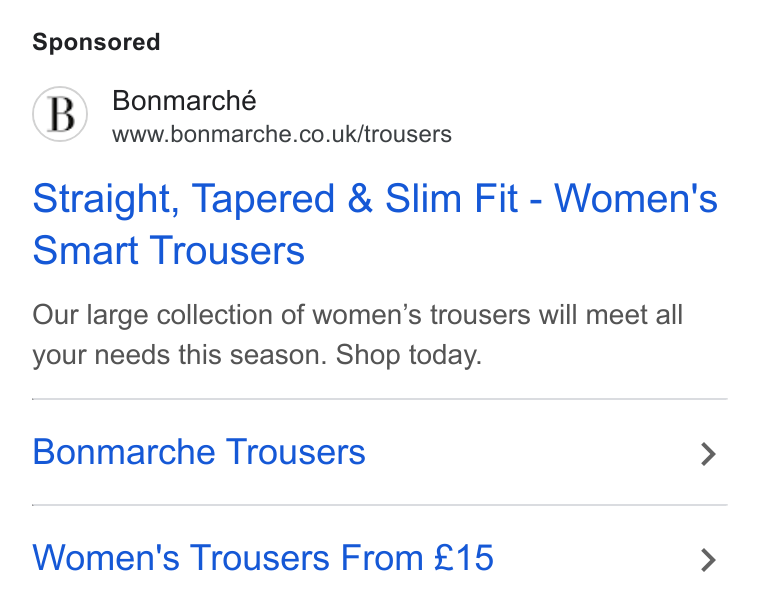Click the ad description starting Our large collection
The image size is (760, 610).
tap(358, 335)
